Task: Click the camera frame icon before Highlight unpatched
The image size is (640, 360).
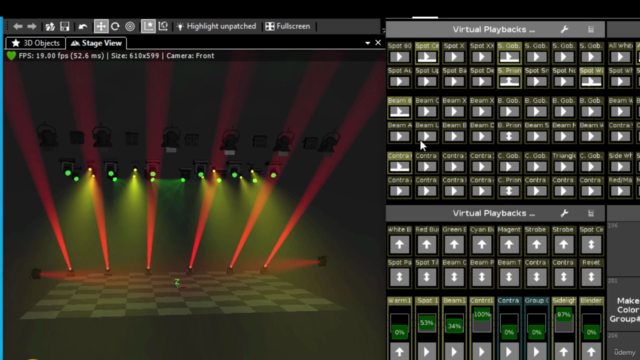Action: 163,27
